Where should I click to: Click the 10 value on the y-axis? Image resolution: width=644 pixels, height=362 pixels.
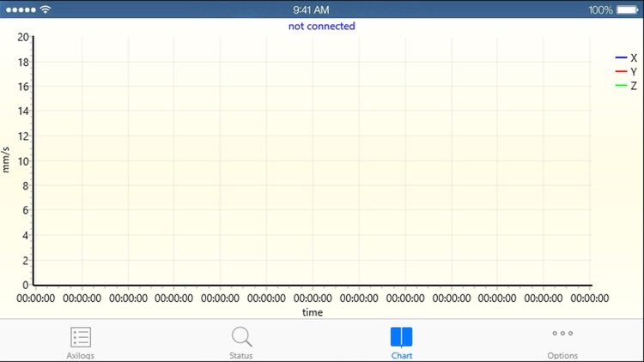[23, 161]
